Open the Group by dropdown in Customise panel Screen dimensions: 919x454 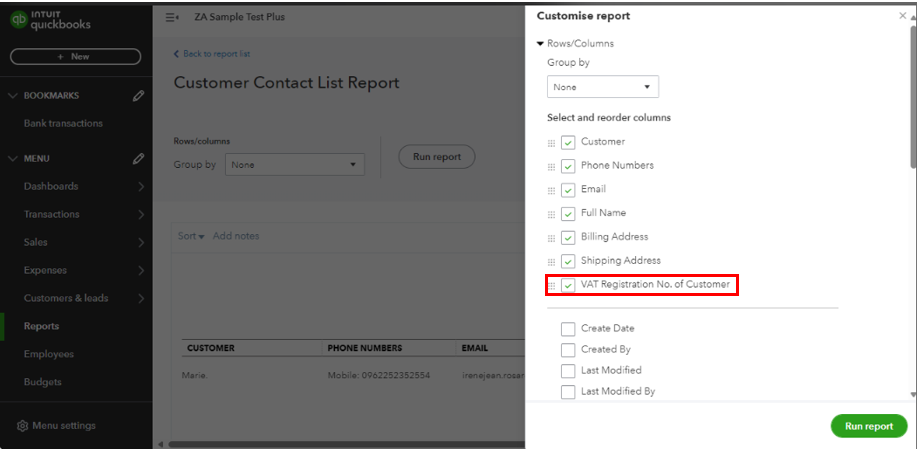point(603,88)
